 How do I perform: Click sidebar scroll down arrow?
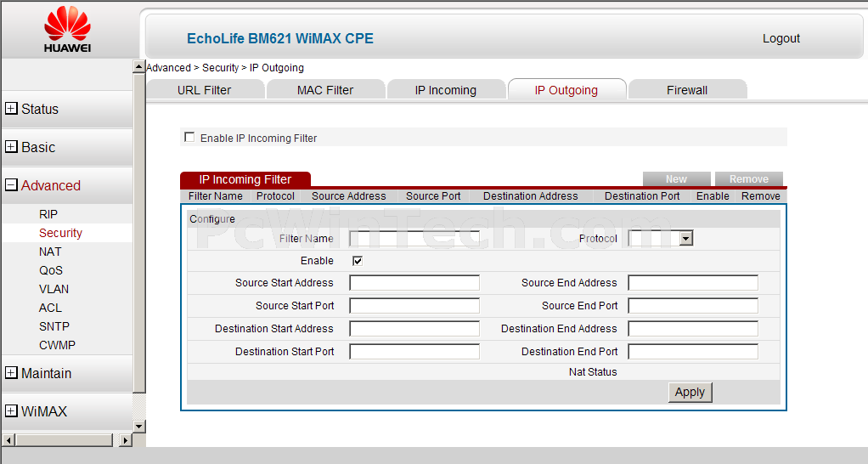[x=139, y=427]
